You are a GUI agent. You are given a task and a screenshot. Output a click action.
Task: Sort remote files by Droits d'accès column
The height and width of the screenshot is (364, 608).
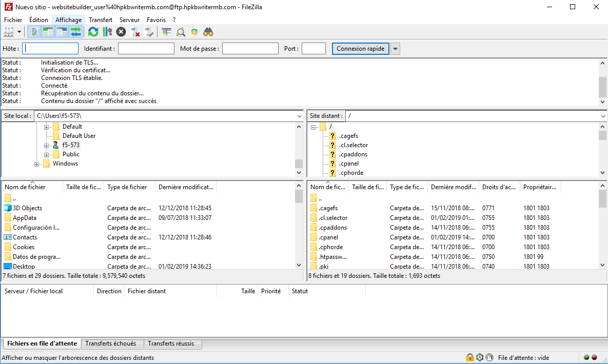pos(499,187)
